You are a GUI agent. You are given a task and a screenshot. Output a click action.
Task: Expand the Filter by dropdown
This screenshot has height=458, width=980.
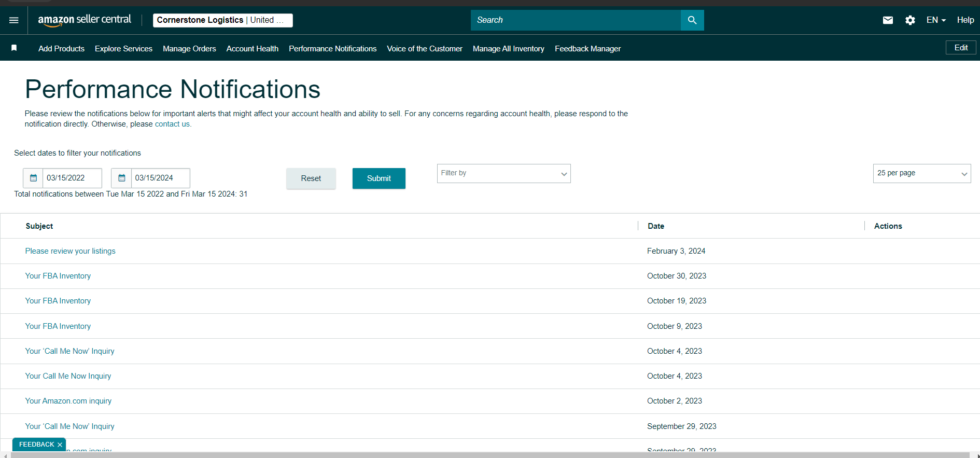point(503,173)
